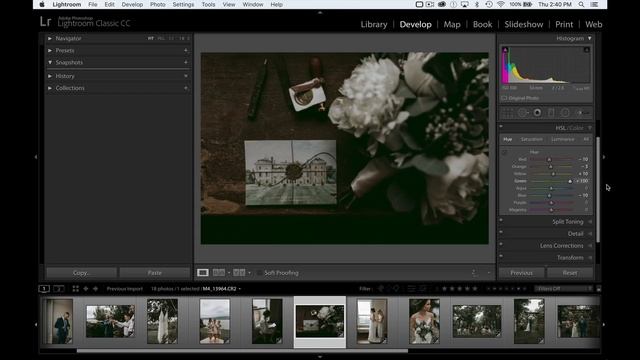Select bride with bouquet portrait thumbnail
Image resolution: width=640 pixels, height=360 pixels.
pos(424,321)
